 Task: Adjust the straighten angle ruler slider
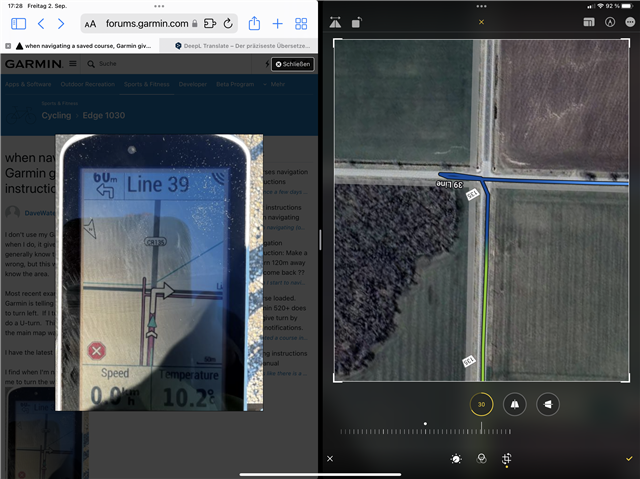(x=425, y=430)
